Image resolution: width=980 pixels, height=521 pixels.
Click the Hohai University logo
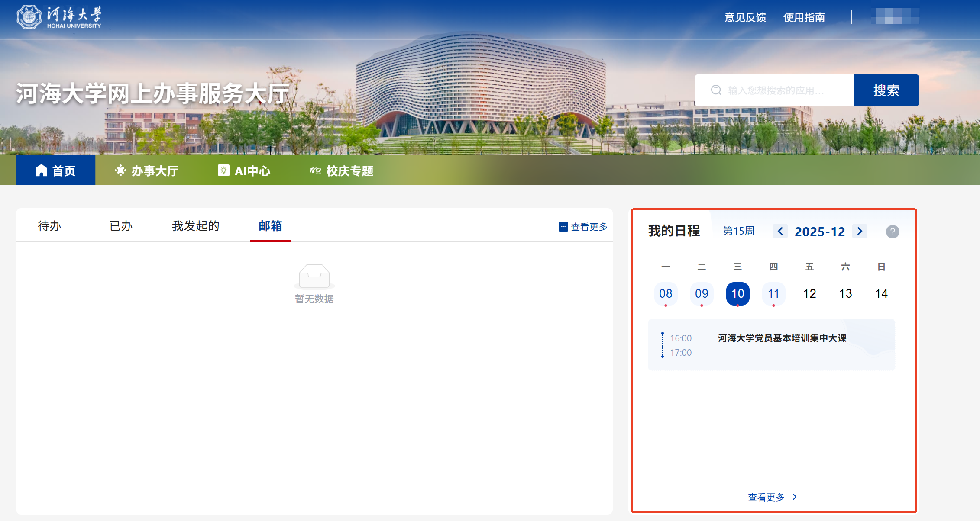pyautogui.click(x=59, y=17)
